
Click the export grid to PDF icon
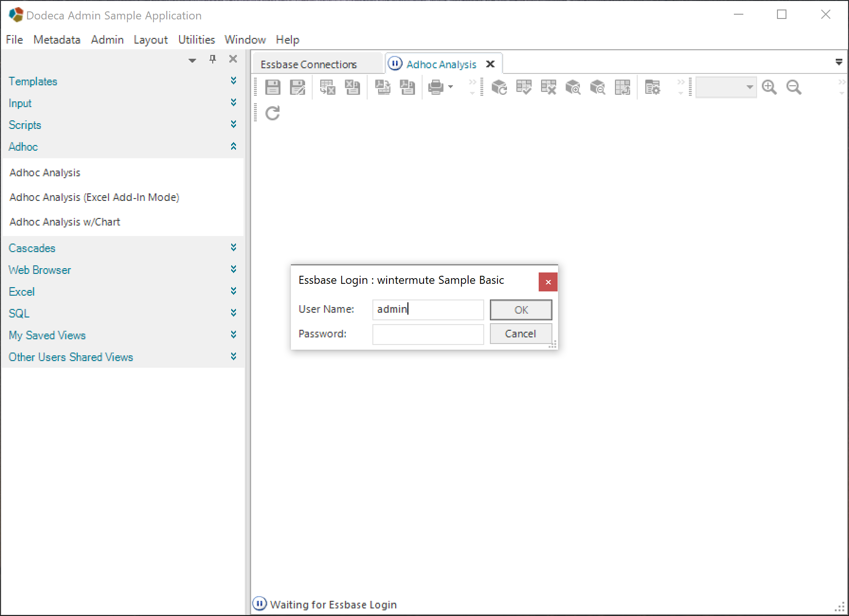pos(383,87)
